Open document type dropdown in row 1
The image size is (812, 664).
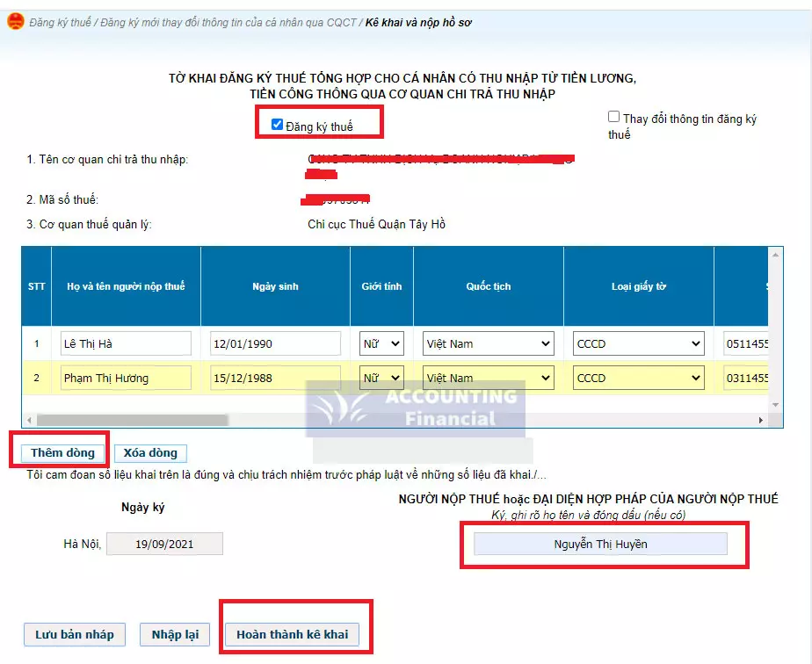(639, 343)
